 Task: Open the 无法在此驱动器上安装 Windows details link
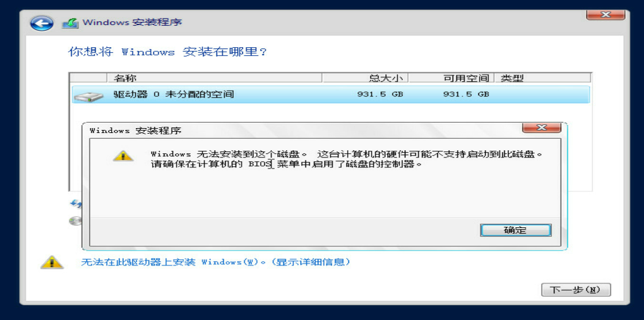216,262
